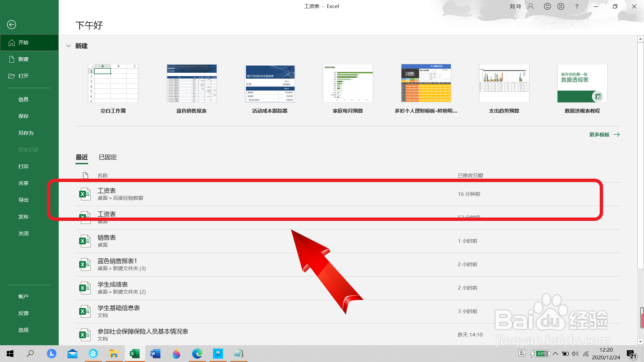Select 新建 in the left sidebar
This screenshot has width=644, height=362.
pos(29,59)
